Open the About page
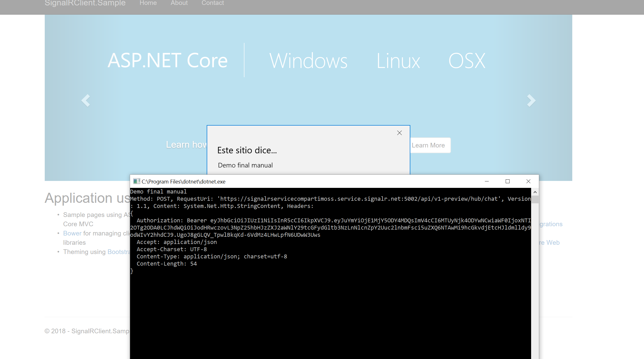Viewport: 644px width, 359px height. click(179, 3)
